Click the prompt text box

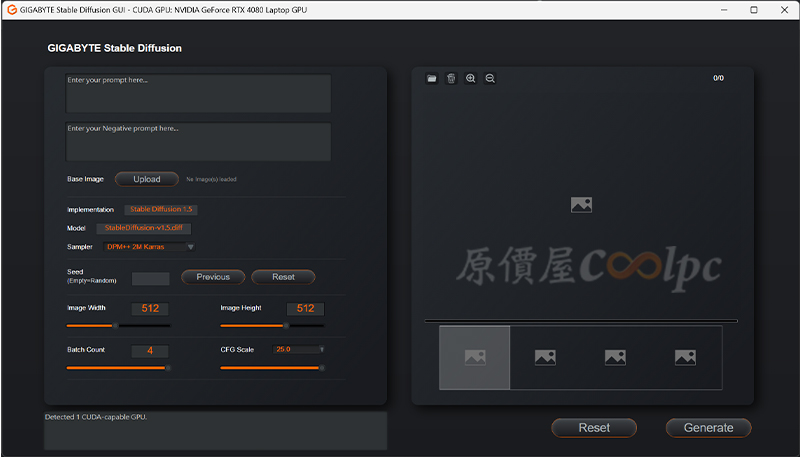198,93
